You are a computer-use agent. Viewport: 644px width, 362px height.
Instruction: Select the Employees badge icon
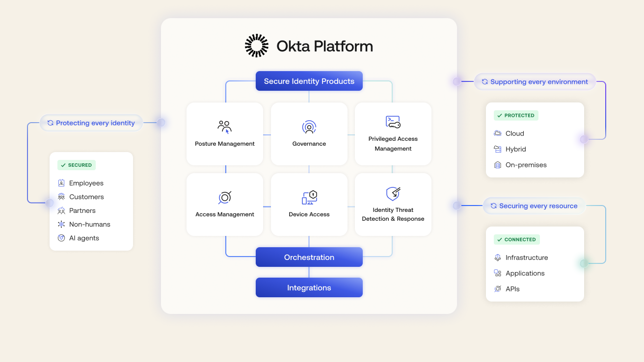61,183
